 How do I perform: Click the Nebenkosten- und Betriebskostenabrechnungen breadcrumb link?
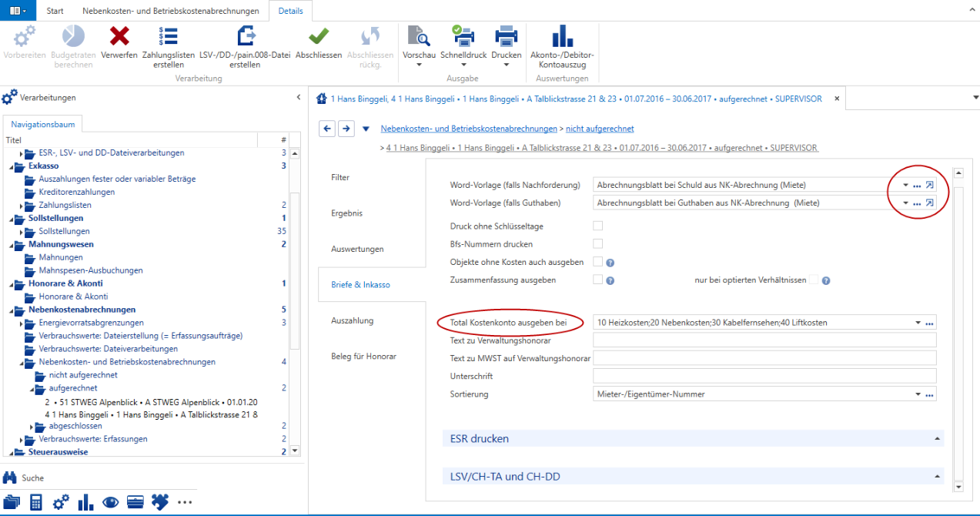coord(469,129)
